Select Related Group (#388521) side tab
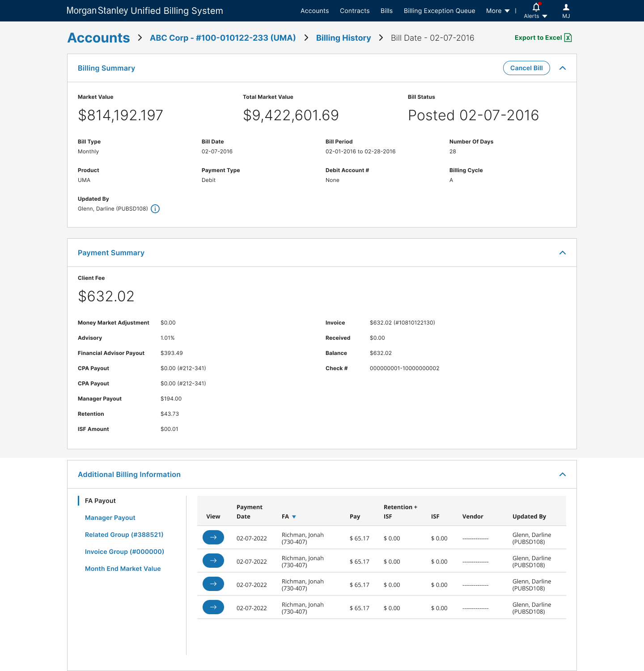644x671 pixels. coord(124,535)
